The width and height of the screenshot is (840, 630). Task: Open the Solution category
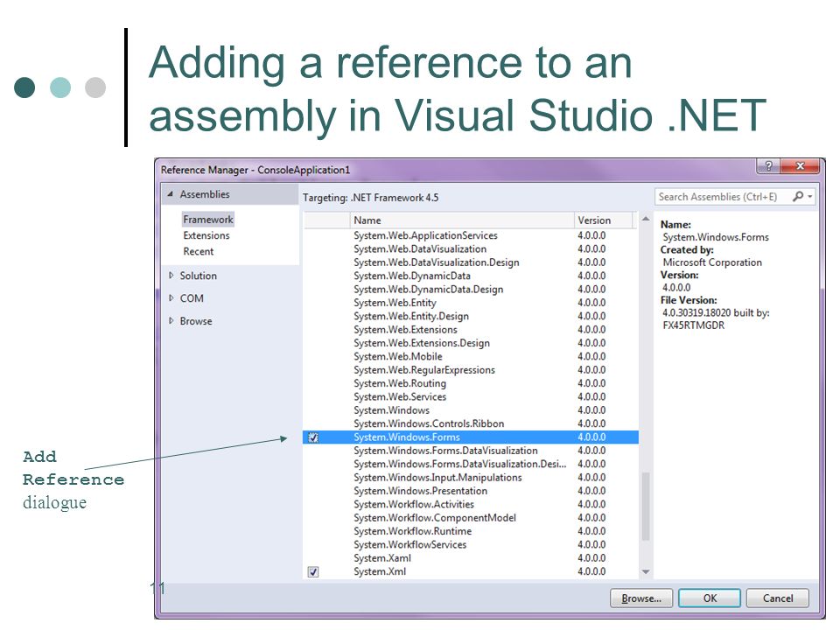tap(199, 276)
